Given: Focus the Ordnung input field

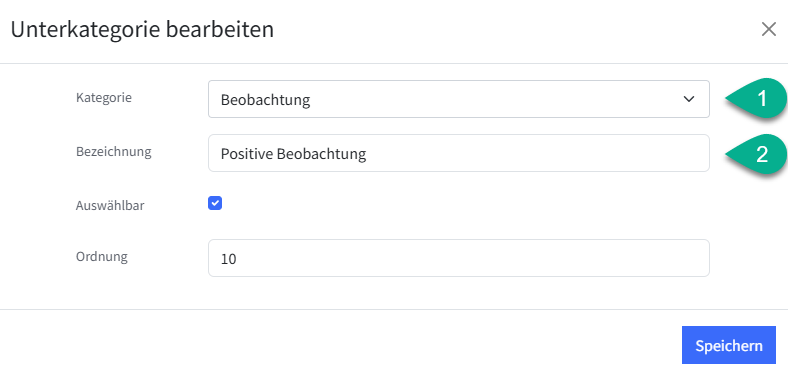Looking at the screenshot, I should [x=459, y=258].
